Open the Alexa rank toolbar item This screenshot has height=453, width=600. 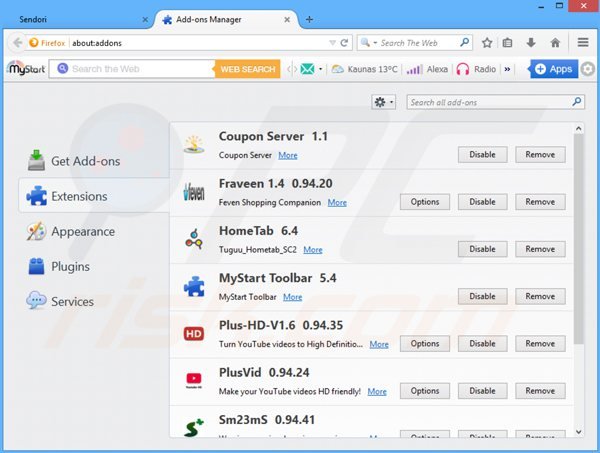tap(427, 69)
